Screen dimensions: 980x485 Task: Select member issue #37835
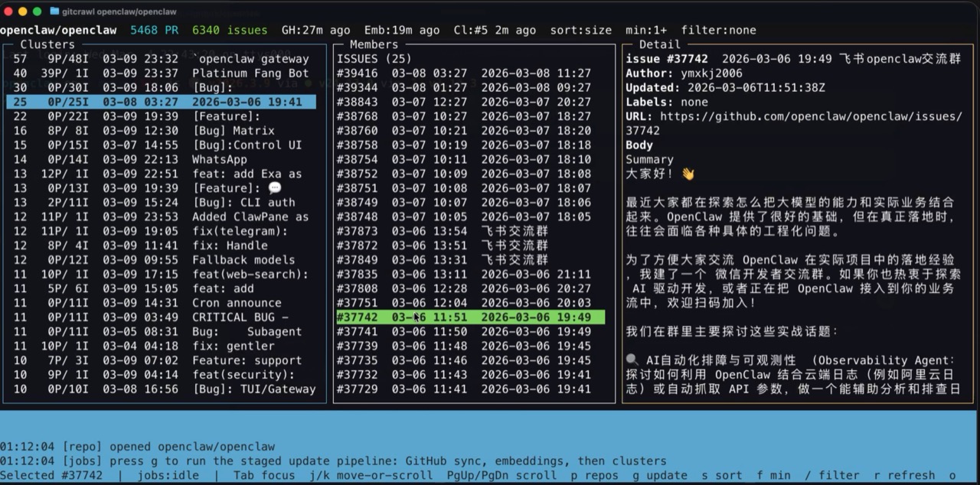(470, 274)
